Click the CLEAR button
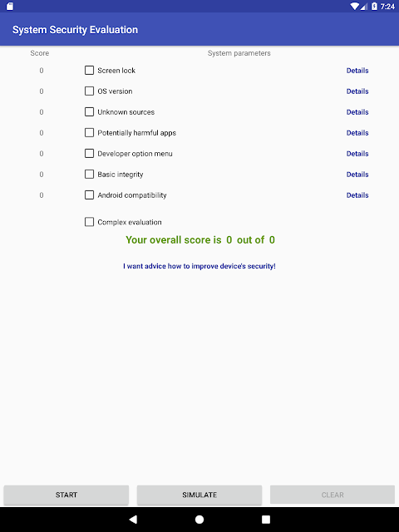Screen dimensions: 399x532 (x=332, y=495)
